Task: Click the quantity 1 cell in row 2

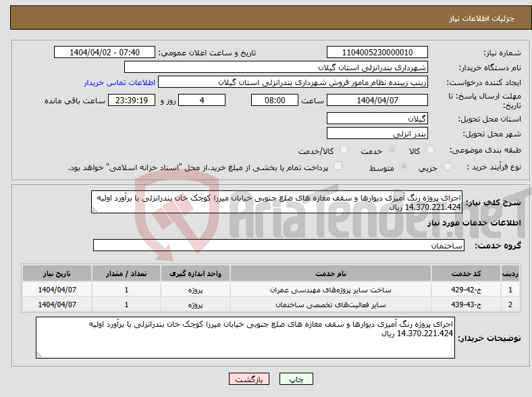Action: (x=126, y=305)
